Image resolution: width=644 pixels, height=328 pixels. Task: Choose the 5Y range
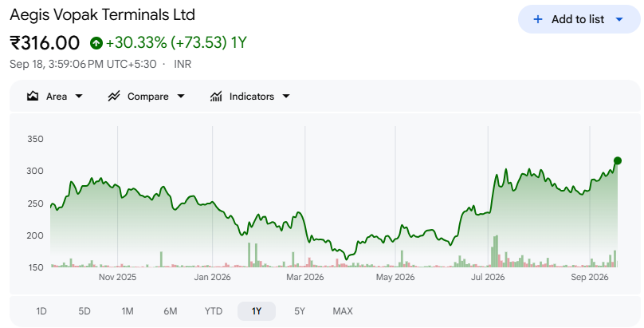[x=300, y=311]
